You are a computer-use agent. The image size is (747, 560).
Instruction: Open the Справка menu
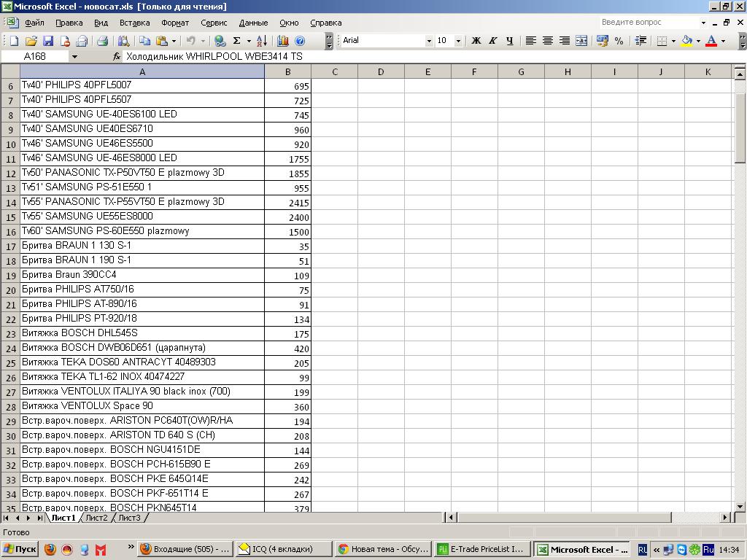[x=326, y=23]
